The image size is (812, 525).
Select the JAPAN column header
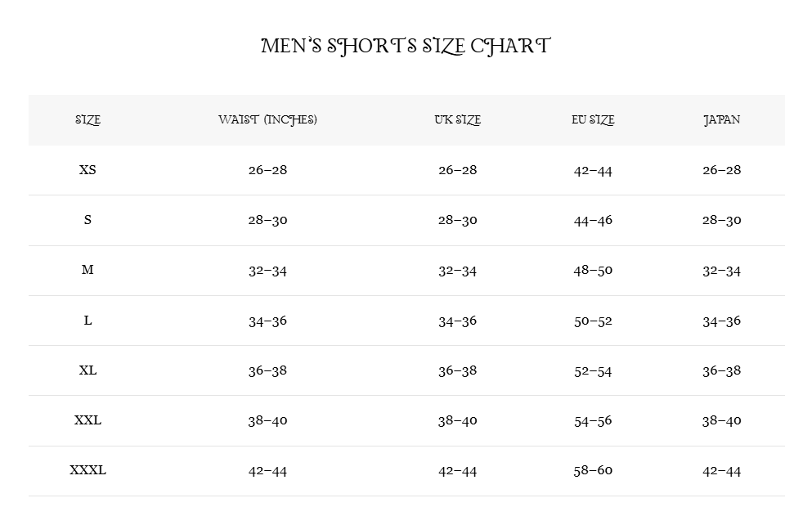pyautogui.click(x=721, y=120)
